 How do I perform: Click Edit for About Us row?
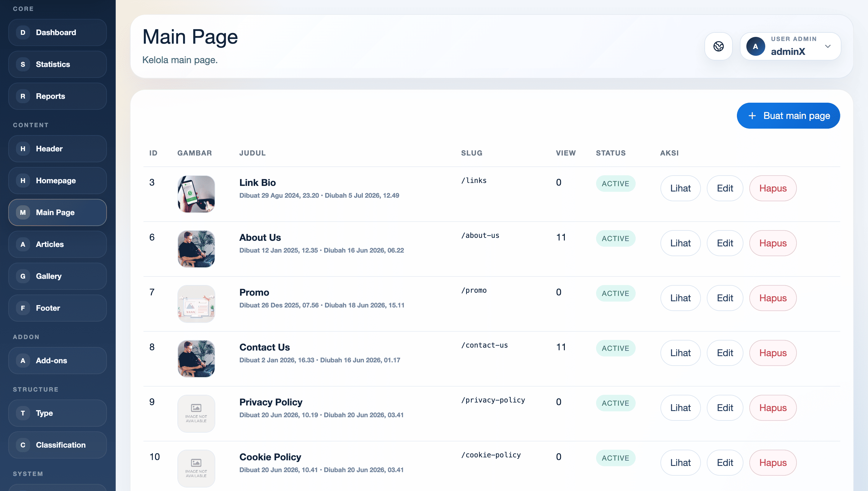coord(725,243)
